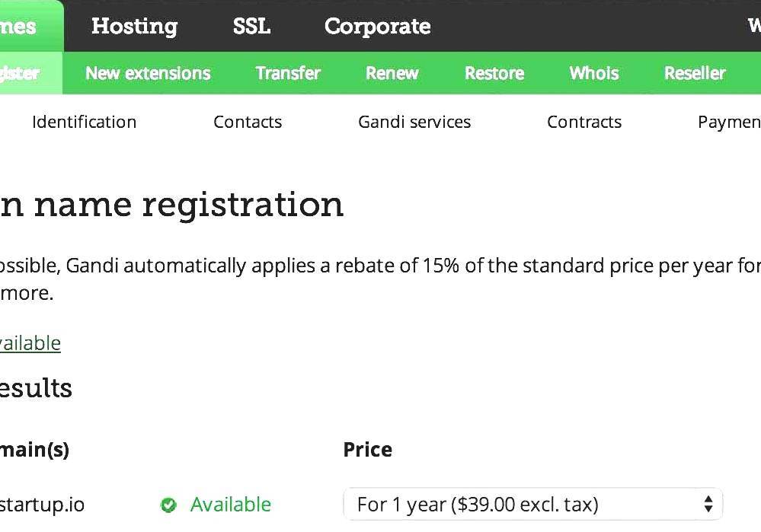
Task: Open the Gandi services tab
Action: pyautogui.click(x=414, y=122)
